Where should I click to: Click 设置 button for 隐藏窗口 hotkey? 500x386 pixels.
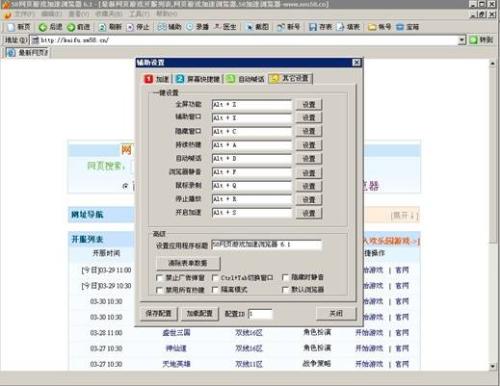(309, 132)
